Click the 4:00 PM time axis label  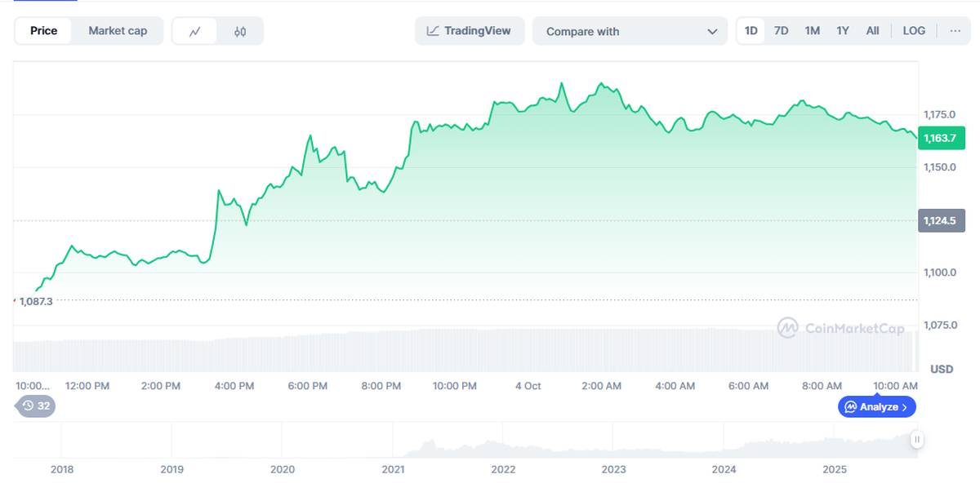234,385
